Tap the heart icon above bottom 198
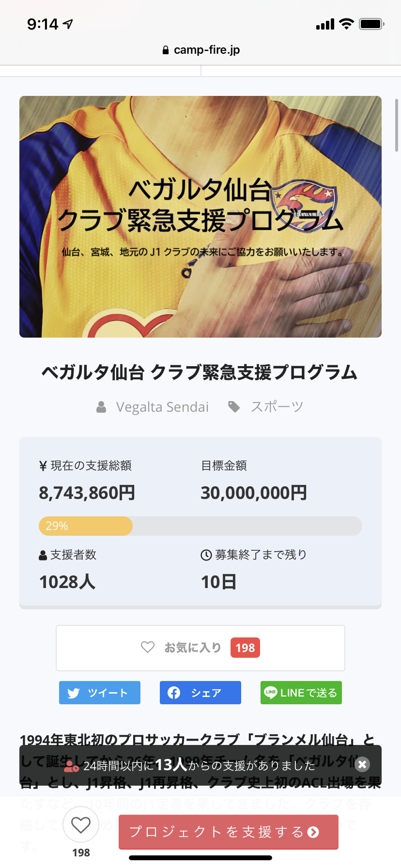 coord(81,824)
